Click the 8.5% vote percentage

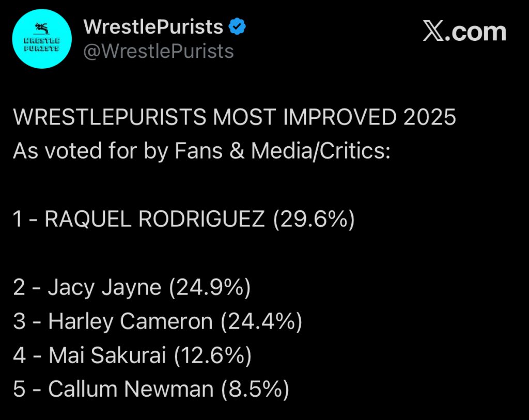coord(255,389)
